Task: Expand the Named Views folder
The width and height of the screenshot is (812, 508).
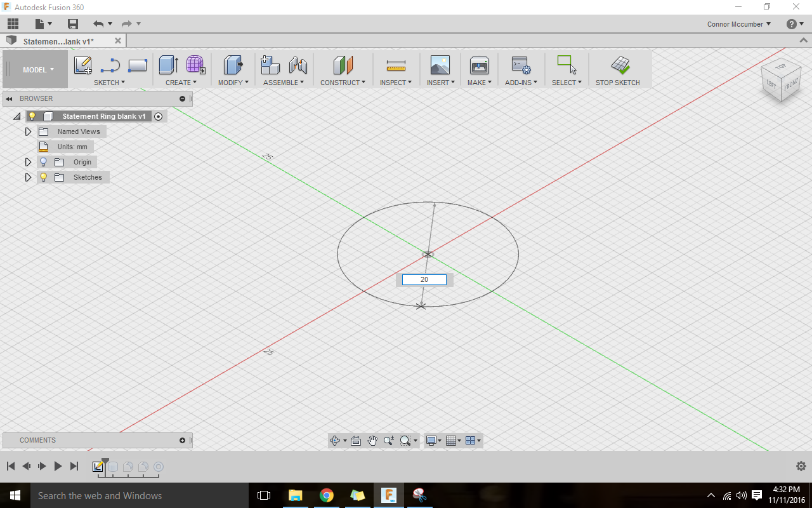Action: (28, 131)
